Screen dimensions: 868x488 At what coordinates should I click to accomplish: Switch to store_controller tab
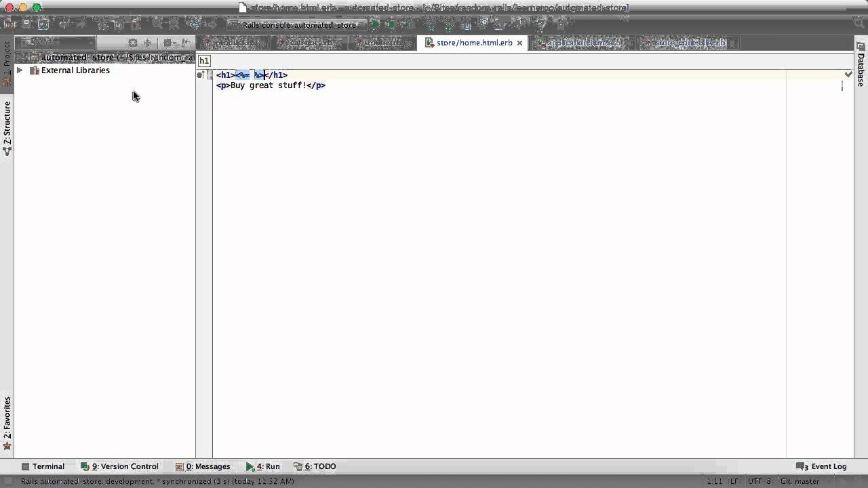point(690,43)
